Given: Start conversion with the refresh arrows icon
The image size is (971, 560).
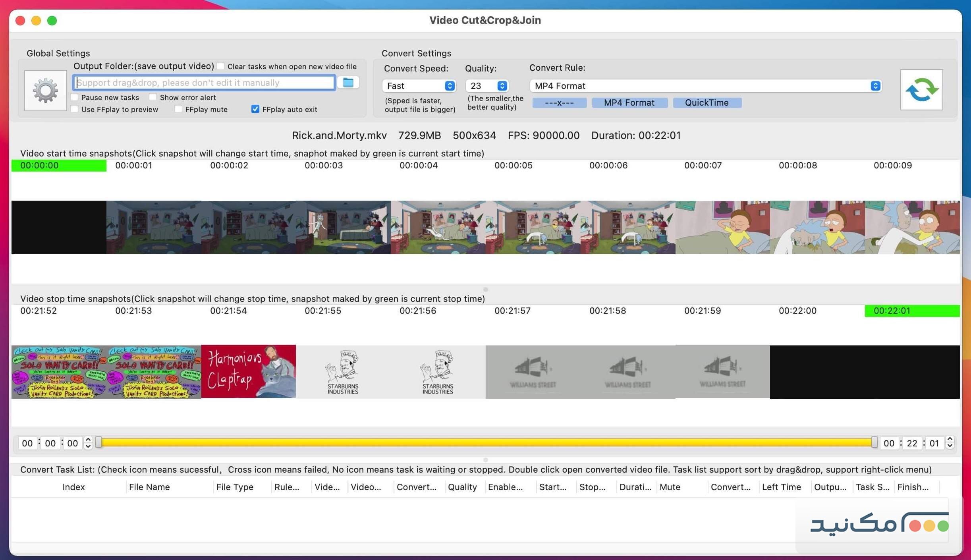Looking at the screenshot, I should click(921, 90).
